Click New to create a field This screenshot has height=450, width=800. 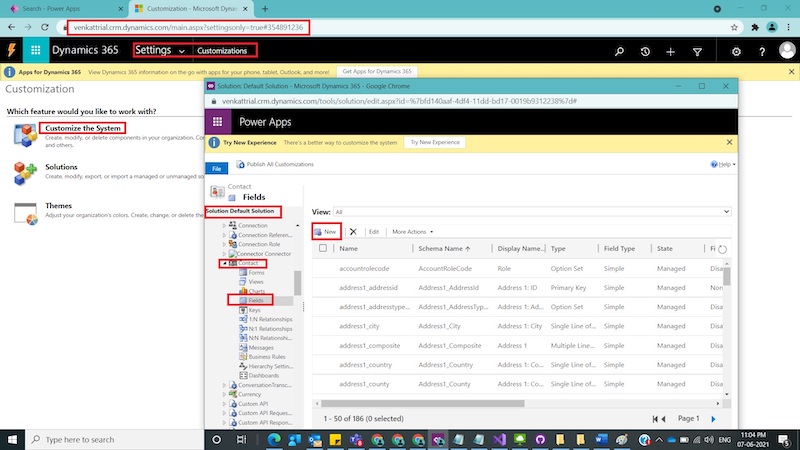326,232
